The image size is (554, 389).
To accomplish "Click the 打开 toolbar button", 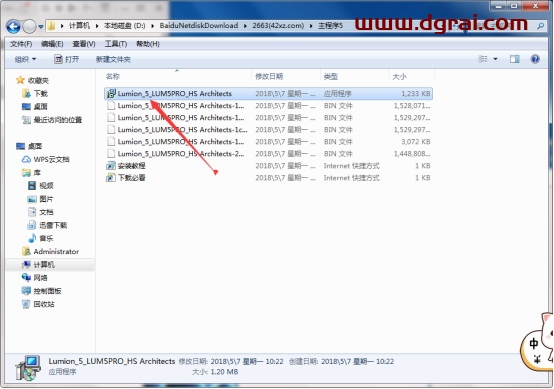I will tap(66, 59).
